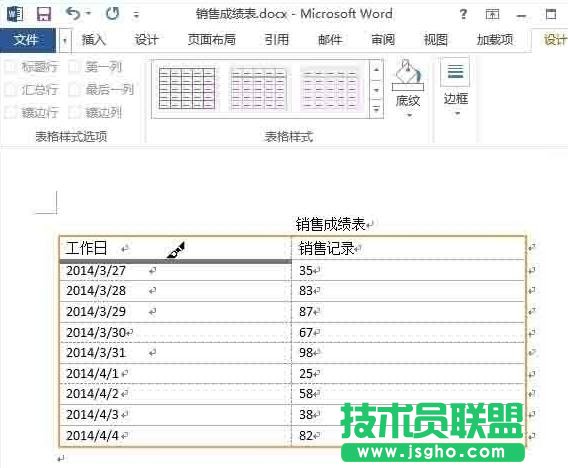Click the 2014/3/29 date cell
The image size is (568, 468).
coord(175,312)
